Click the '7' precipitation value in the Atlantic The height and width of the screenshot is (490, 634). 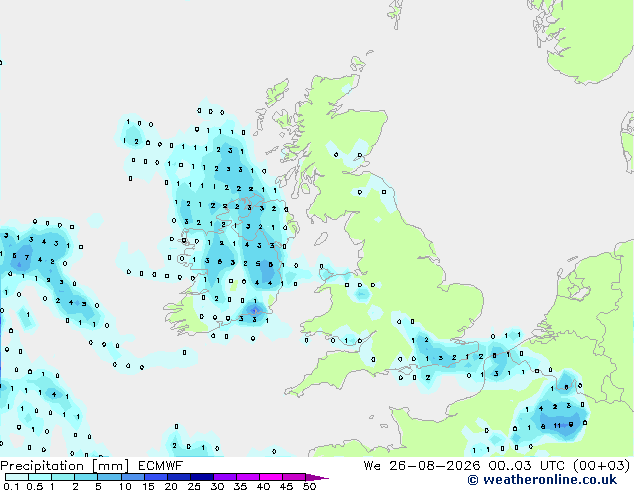click(x=27, y=257)
